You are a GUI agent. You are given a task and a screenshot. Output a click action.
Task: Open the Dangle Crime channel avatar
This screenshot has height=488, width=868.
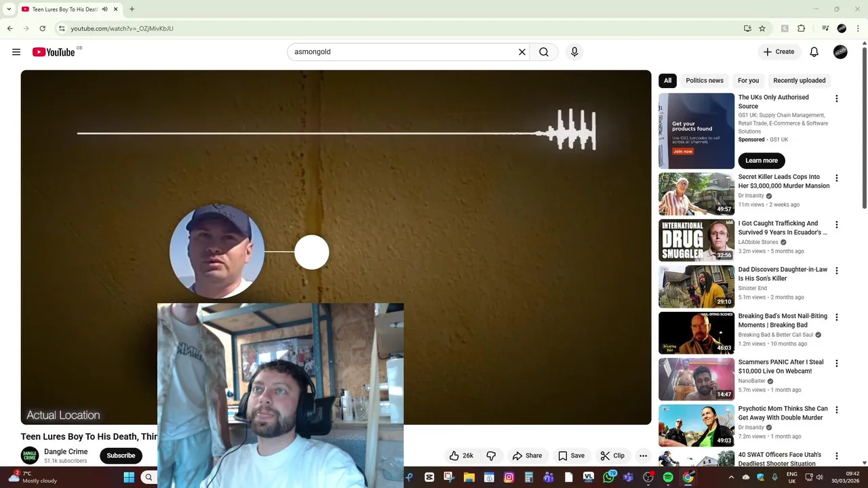(x=30, y=455)
